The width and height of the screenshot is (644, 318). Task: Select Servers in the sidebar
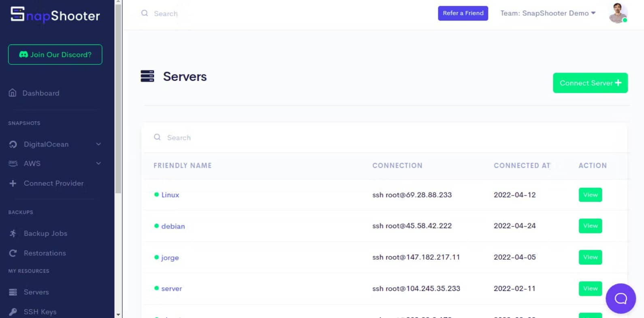point(36,292)
